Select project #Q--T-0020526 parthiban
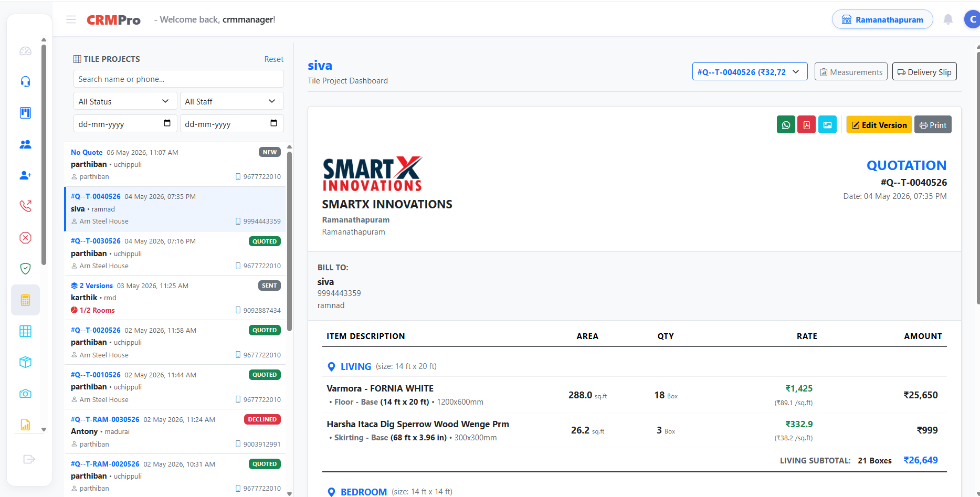The image size is (980, 497). 175,342
